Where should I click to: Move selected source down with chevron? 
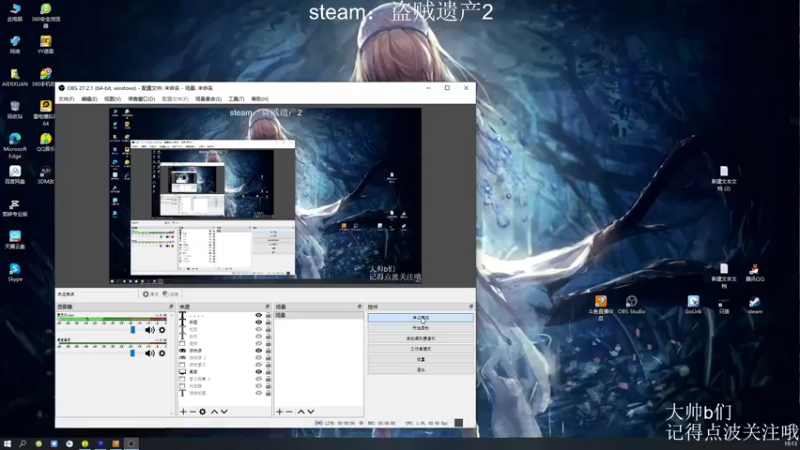pyautogui.click(x=224, y=412)
